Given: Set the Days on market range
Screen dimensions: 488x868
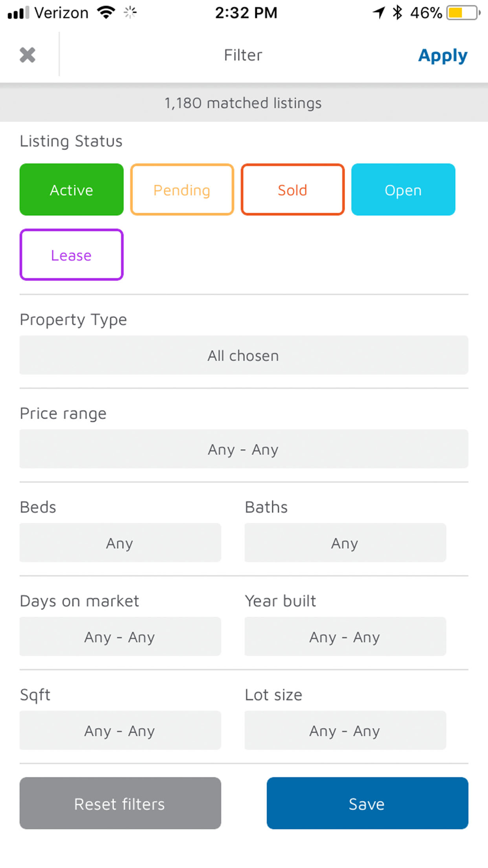Looking at the screenshot, I should [120, 637].
